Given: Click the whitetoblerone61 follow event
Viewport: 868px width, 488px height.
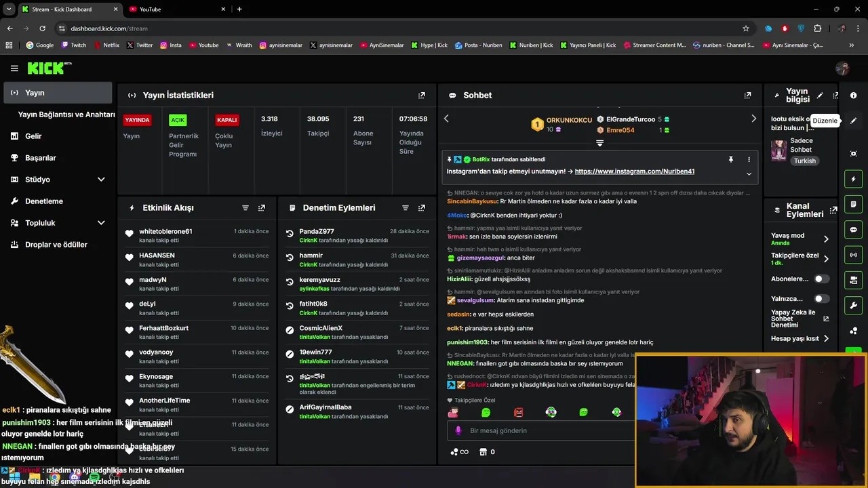Looking at the screenshot, I should pyautogui.click(x=197, y=236).
